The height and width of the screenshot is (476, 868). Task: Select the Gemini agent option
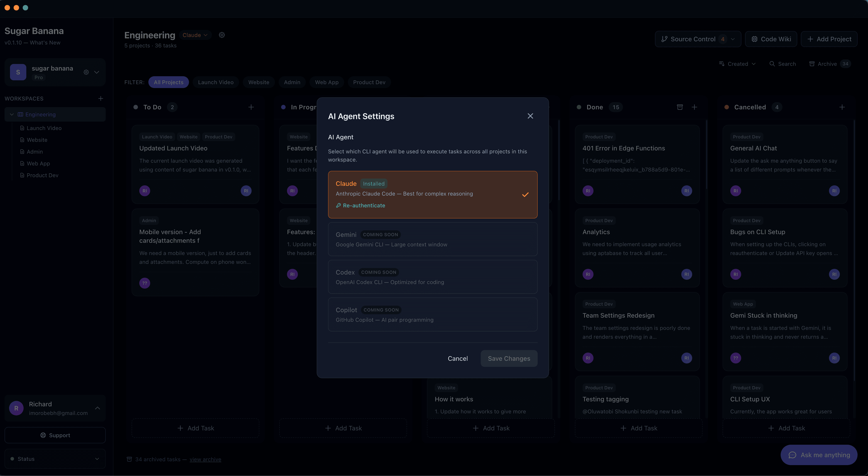(432, 239)
